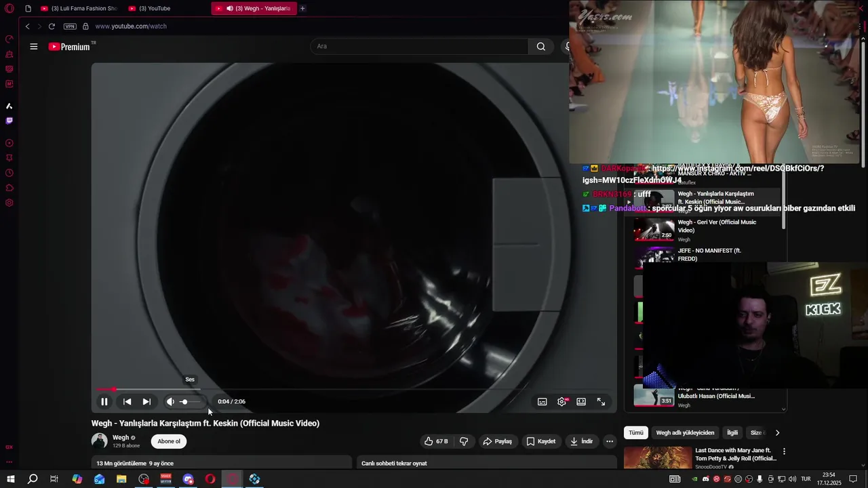Go back to the previous page
Viewport: 868px width, 488px height.
28,26
